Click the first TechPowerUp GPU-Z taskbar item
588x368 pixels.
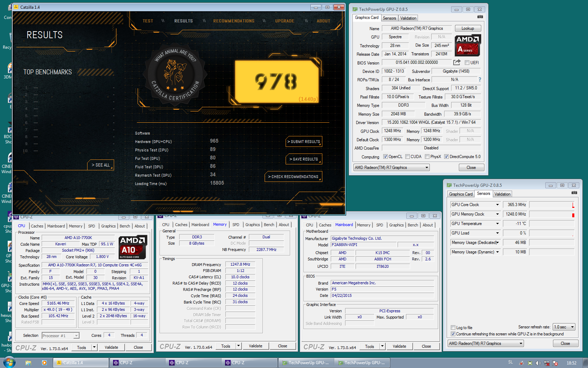tap(306, 363)
